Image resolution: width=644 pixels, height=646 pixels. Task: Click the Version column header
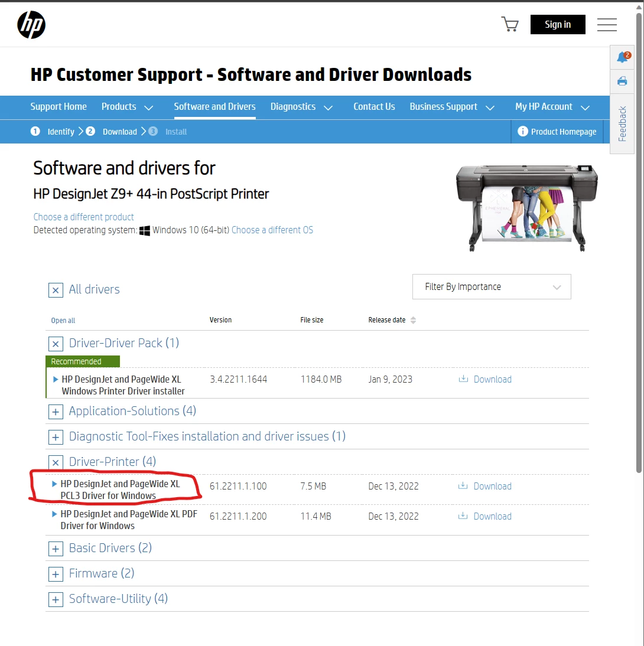[x=220, y=319]
